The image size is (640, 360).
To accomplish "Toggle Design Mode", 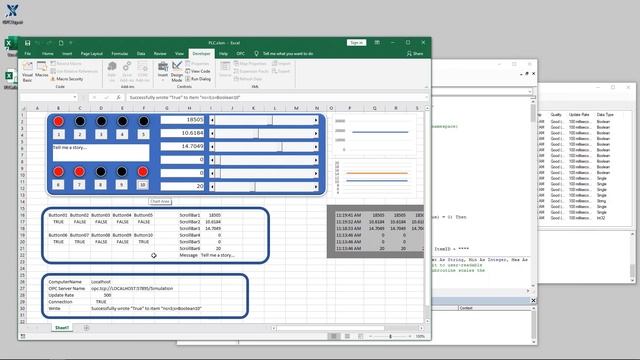I will point(177,71).
